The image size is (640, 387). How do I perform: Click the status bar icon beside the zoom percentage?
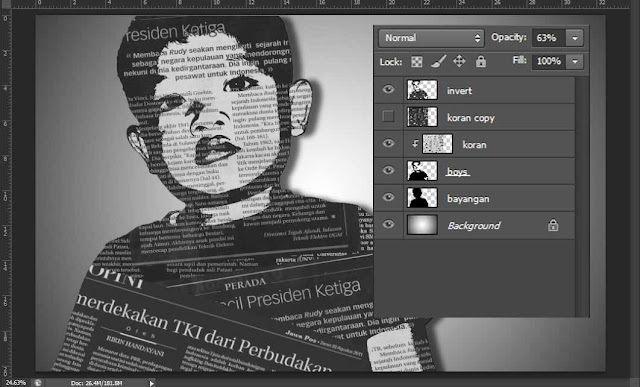(38, 383)
